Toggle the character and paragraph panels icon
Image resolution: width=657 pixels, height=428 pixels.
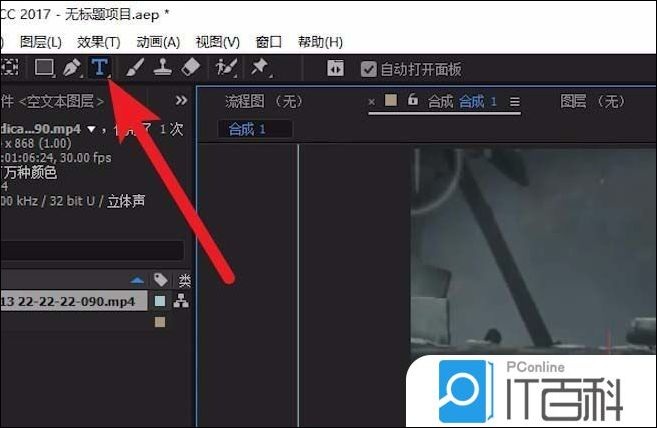[335, 68]
